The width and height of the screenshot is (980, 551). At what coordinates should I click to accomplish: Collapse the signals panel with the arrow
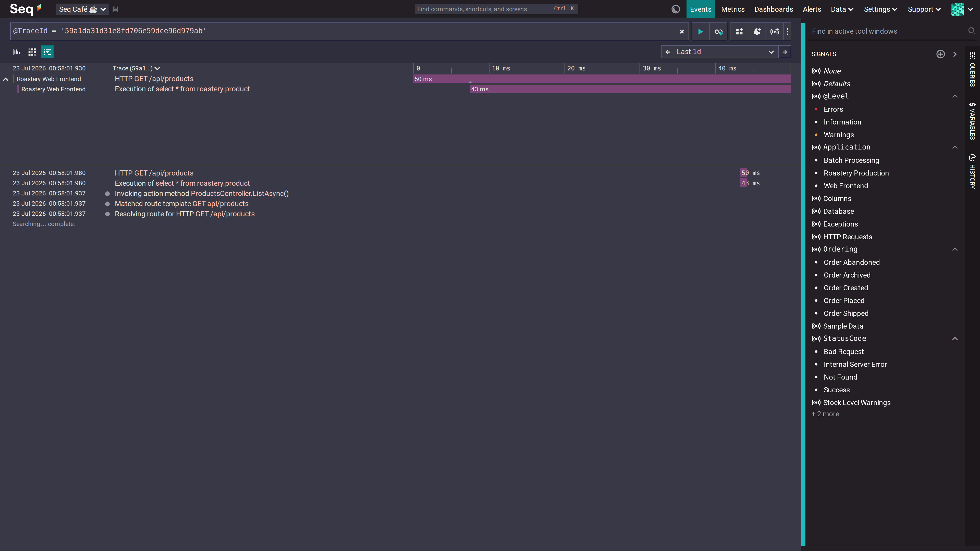click(x=955, y=54)
